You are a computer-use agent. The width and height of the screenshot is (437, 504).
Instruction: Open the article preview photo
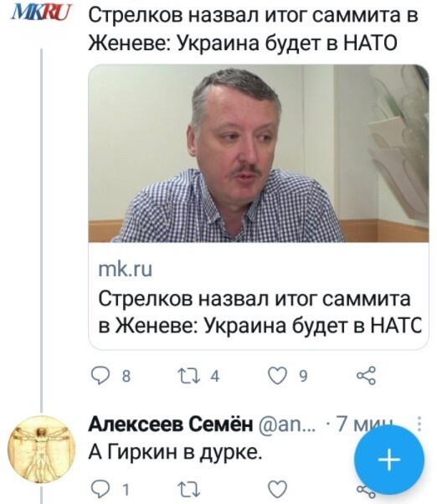[x=259, y=153]
